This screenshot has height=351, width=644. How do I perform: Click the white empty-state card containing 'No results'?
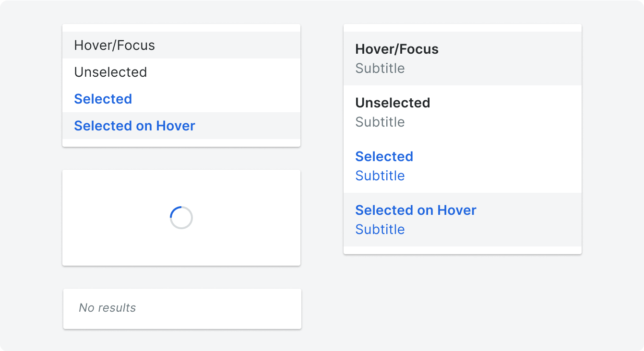click(182, 309)
